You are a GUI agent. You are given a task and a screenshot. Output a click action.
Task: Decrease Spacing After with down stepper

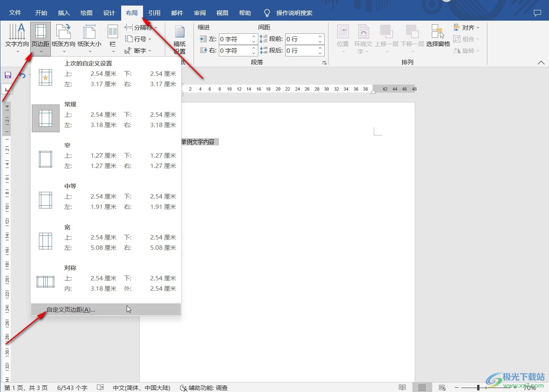320,53
